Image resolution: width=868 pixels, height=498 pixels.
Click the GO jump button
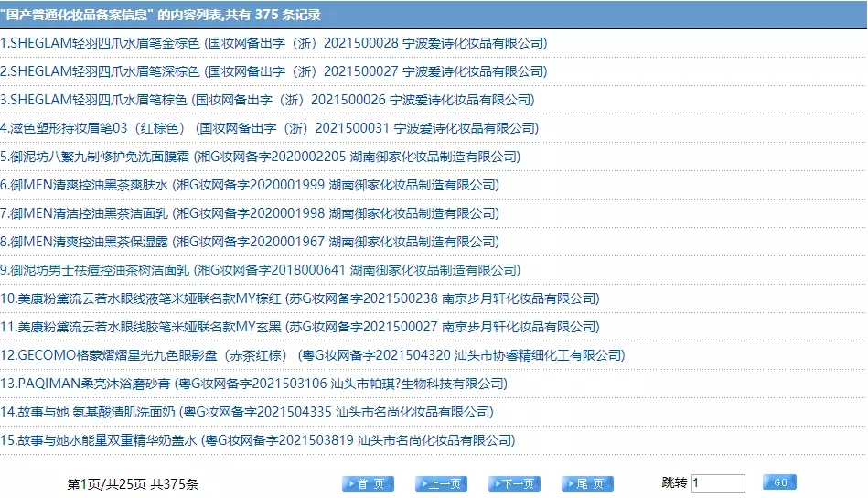point(779,482)
